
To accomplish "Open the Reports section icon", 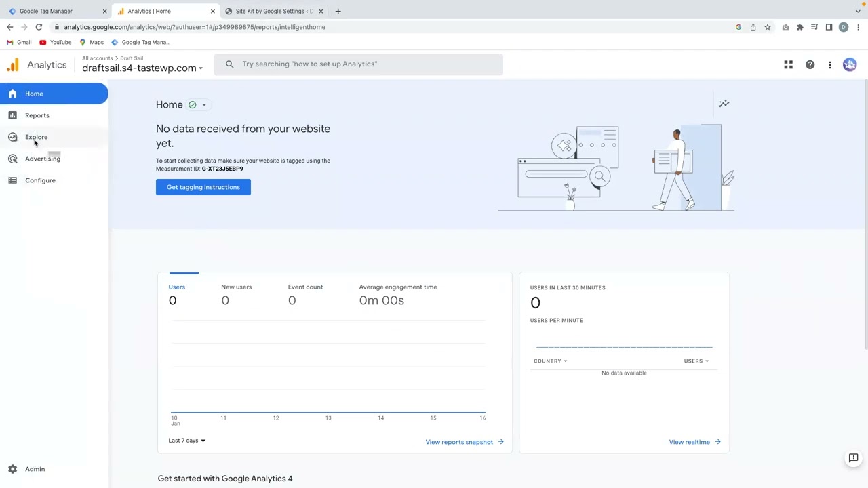I will coord(12,115).
